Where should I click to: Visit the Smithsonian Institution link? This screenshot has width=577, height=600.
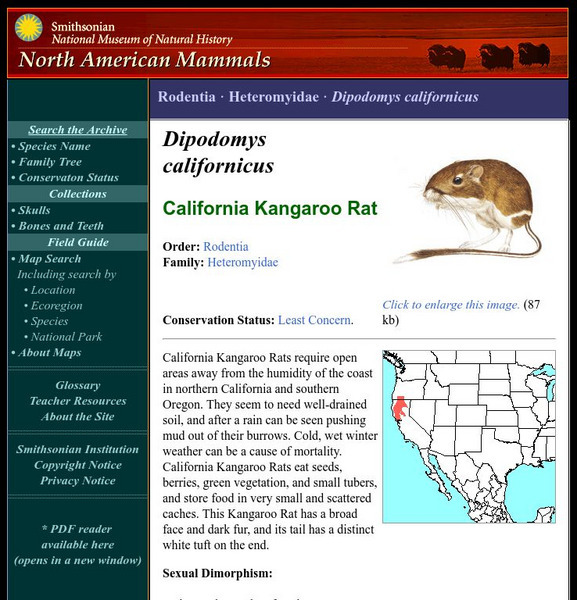coord(78,449)
